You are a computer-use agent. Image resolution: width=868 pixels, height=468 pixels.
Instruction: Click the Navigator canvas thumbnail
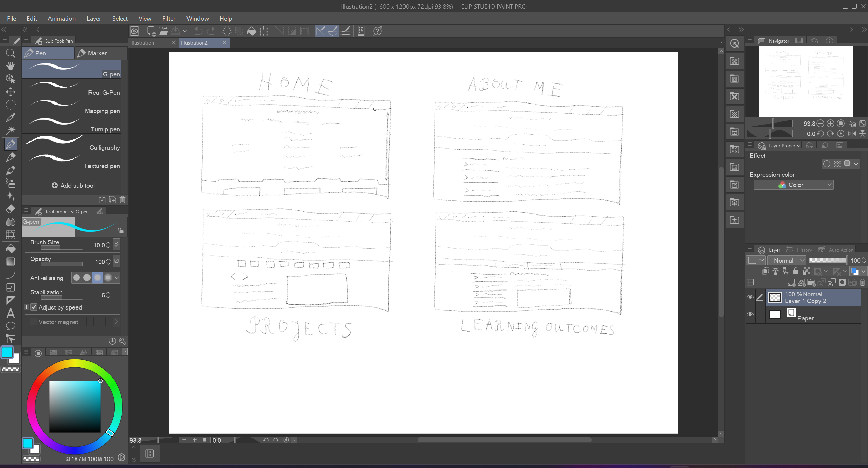806,82
